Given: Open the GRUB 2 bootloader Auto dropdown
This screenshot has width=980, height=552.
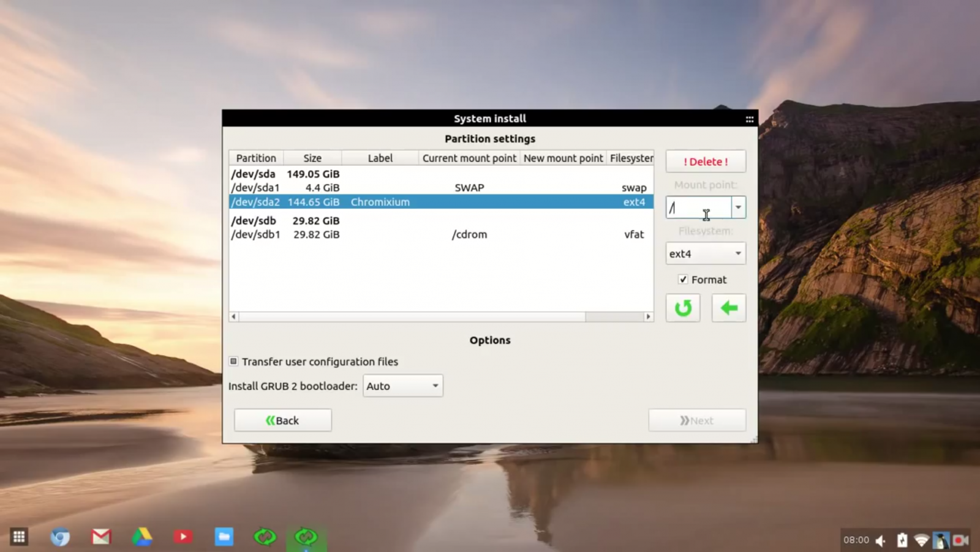Looking at the screenshot, I should click(403, 386).
